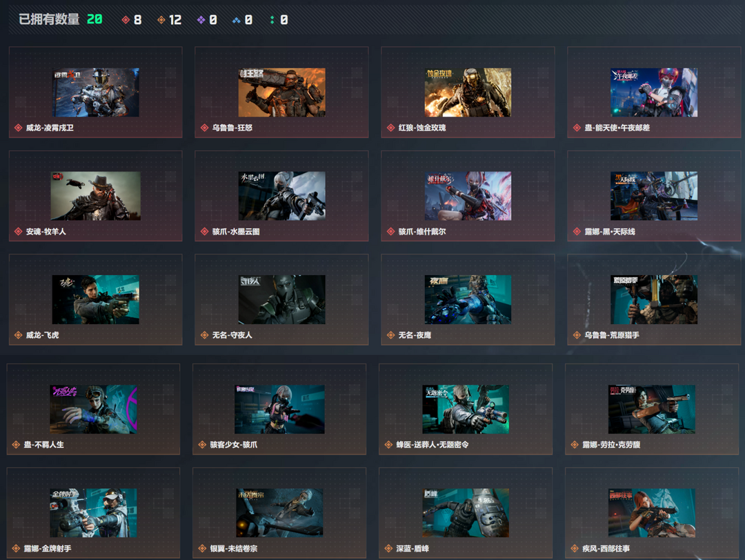Viewport: 745px width, 560px height.
Task: Click the orange rarity icon beside 蛊-不羁人生
Action: (x=16, y=445)
